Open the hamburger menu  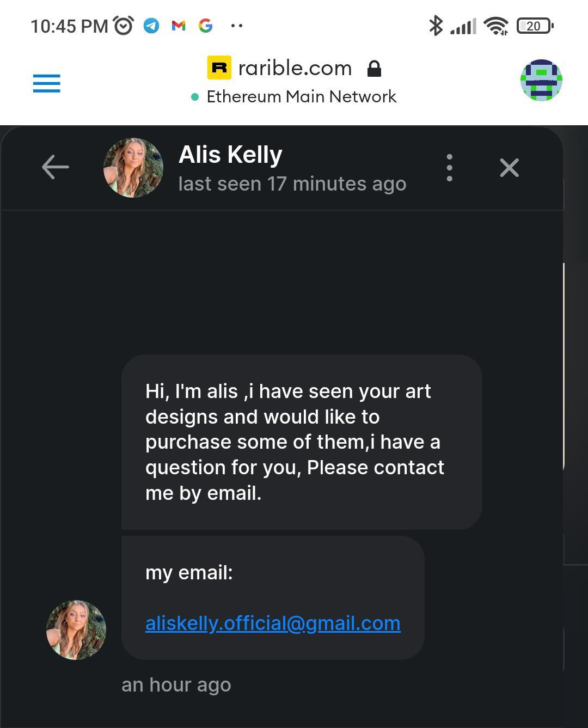47,83
